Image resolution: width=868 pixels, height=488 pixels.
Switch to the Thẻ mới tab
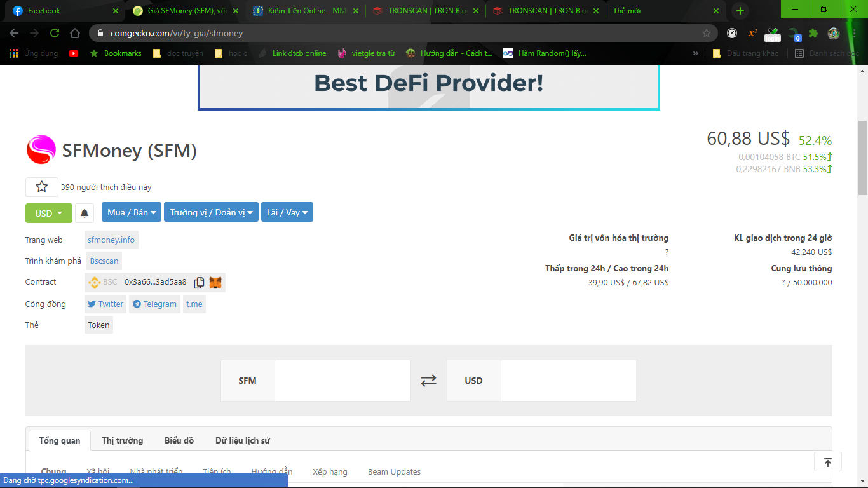665,11
